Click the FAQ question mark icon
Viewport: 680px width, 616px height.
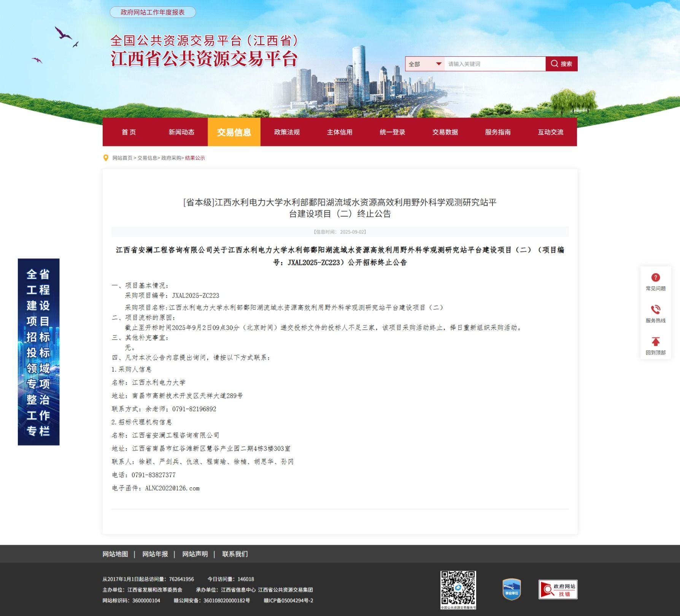click(655, 278)
